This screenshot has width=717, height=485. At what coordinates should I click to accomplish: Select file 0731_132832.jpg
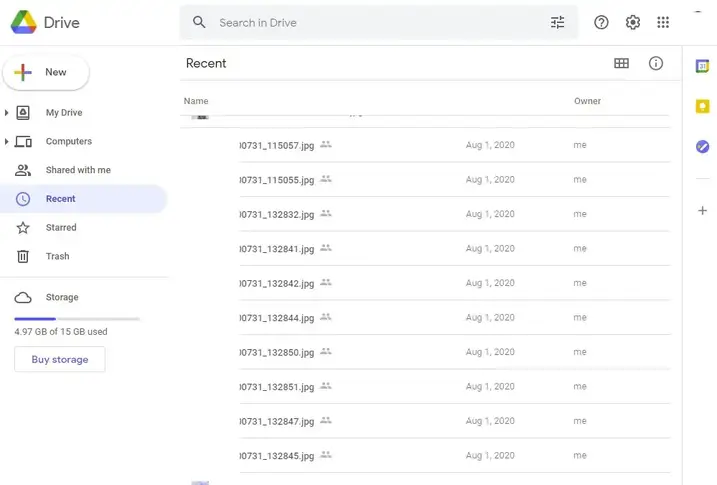click(x=277, y=214)
